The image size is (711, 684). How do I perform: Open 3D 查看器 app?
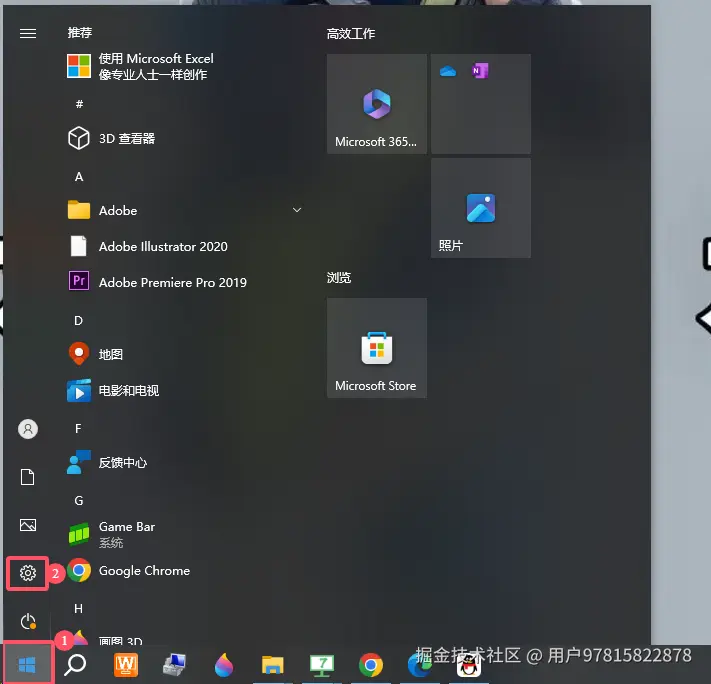pyautogui.click(x=184, y=138)
